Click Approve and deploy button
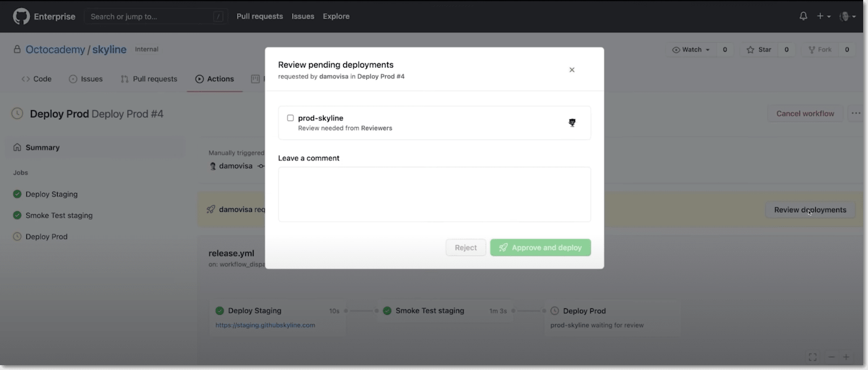Screen dimensions: 868x370 tap(541, 247)
